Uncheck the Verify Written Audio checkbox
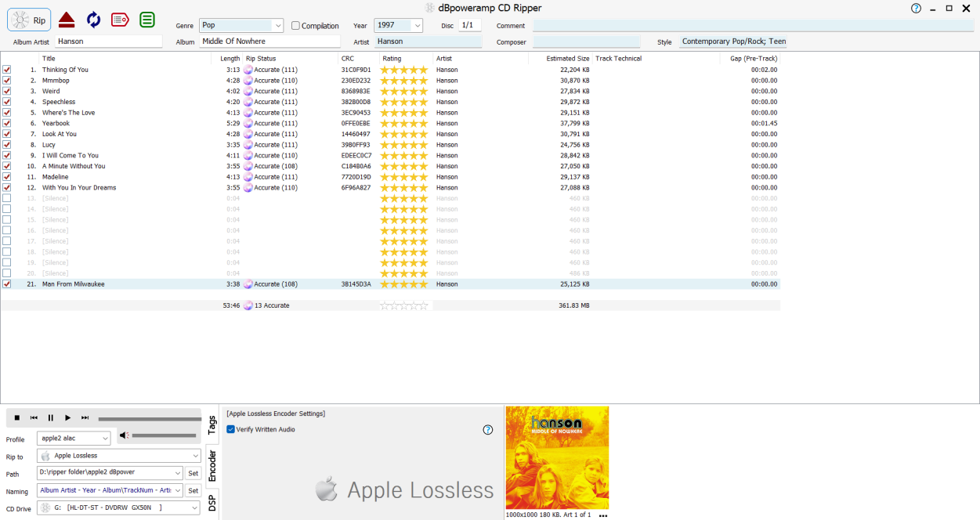The width and height of the screenshot is (980, 520). (230, 429)
